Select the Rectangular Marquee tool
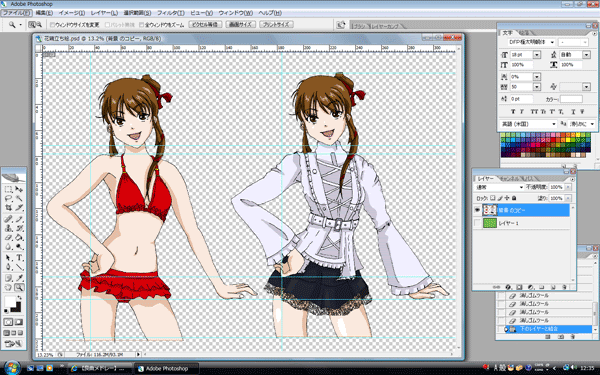 8,189
